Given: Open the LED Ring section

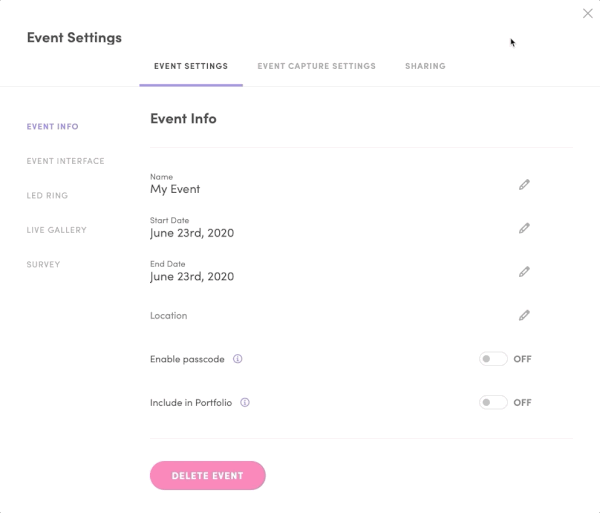Looking at the screenshot, I should tap(47, 195).
